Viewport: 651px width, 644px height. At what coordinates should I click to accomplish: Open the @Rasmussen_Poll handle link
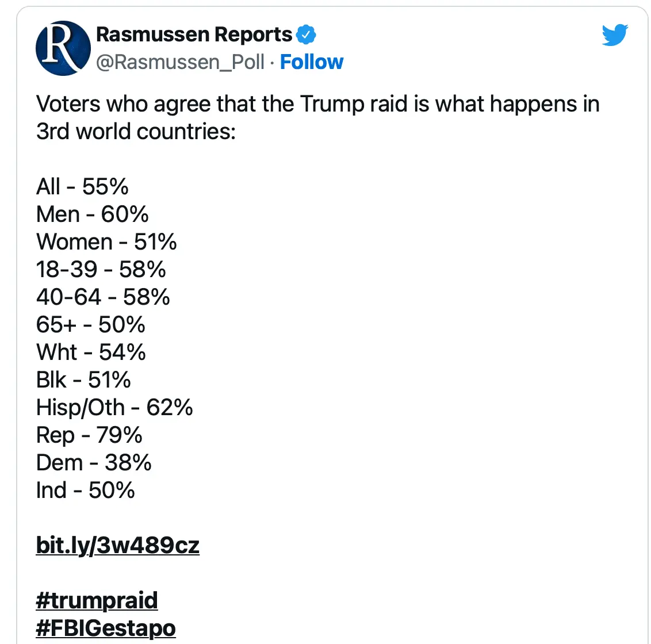point(180,62)
